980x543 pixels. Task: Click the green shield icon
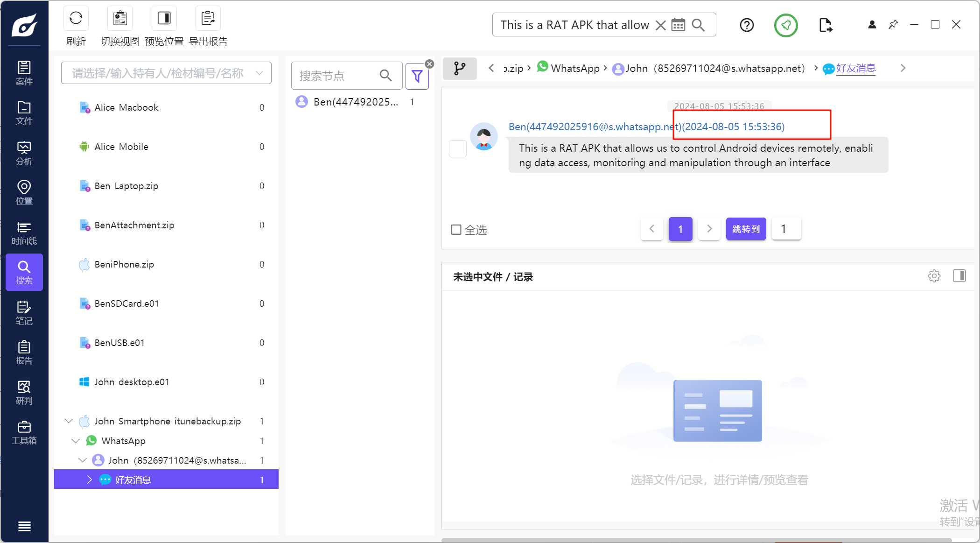point(786,25)
